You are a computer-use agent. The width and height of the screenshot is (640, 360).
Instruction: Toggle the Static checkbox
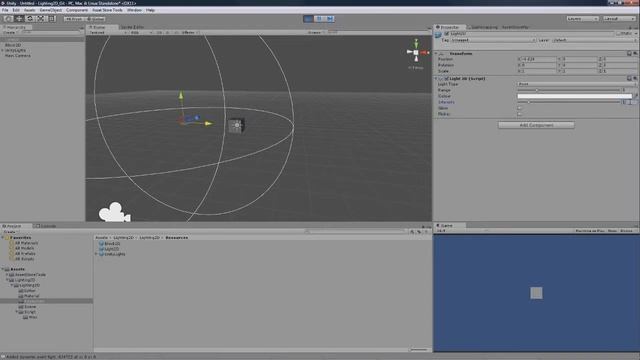[x=618, y=34]
